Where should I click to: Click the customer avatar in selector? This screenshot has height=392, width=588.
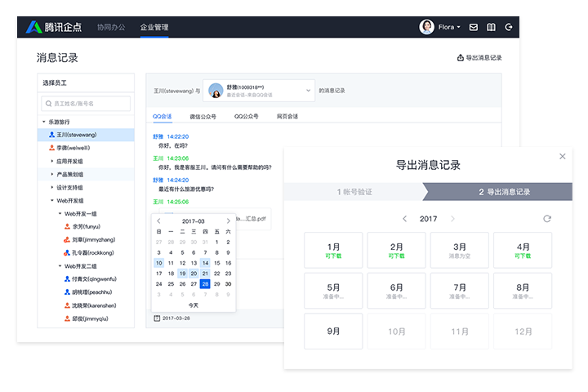(x=216, y=91)
